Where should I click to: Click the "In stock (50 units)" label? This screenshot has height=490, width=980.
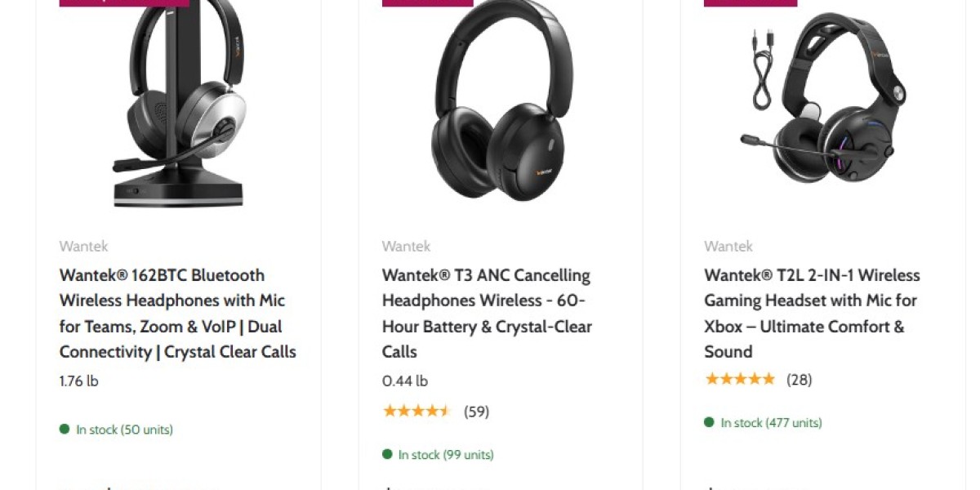tap(124, 430)
